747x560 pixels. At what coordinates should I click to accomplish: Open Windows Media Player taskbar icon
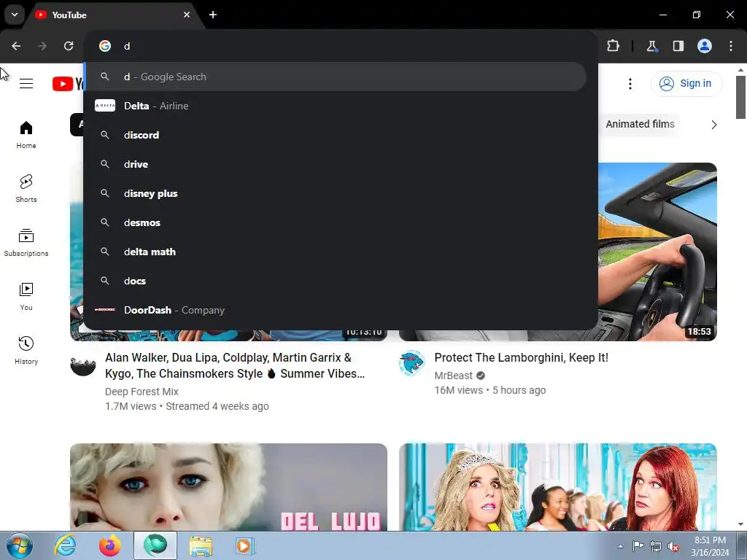point(245,545)
